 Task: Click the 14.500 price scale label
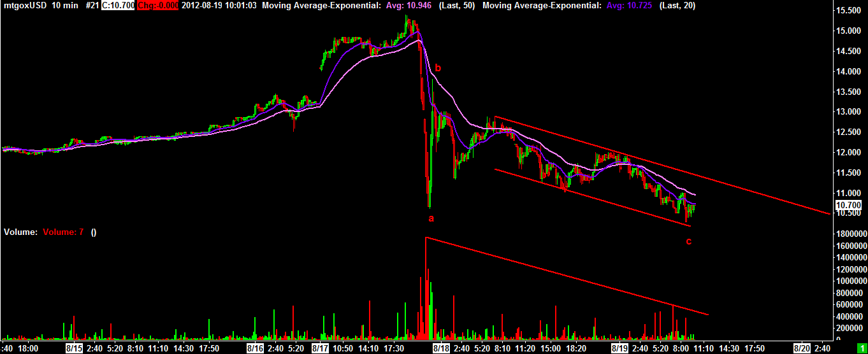tap(850, 52)
